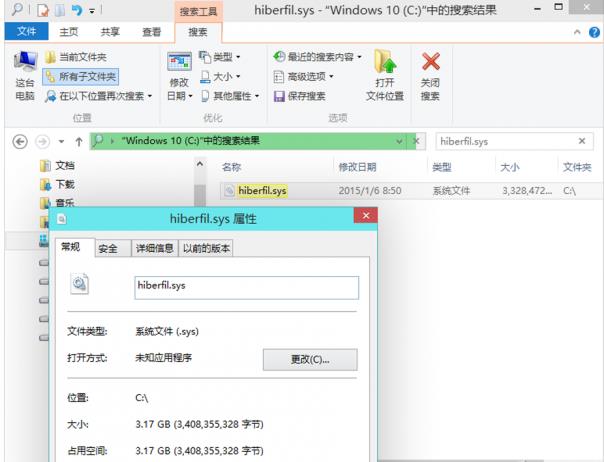Click the file type icon in properties
Viewport: 604px width, 462px height.
point(79,284)
